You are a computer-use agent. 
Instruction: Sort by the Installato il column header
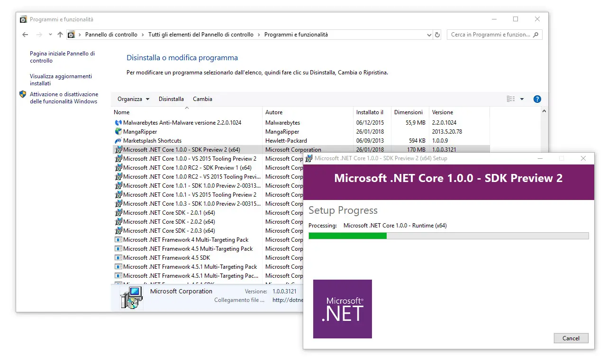372,112
